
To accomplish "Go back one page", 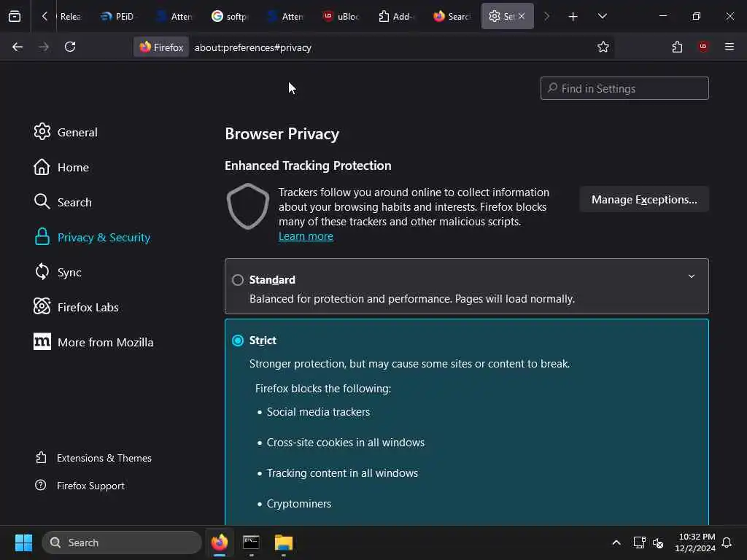I will tap(18, 47).
